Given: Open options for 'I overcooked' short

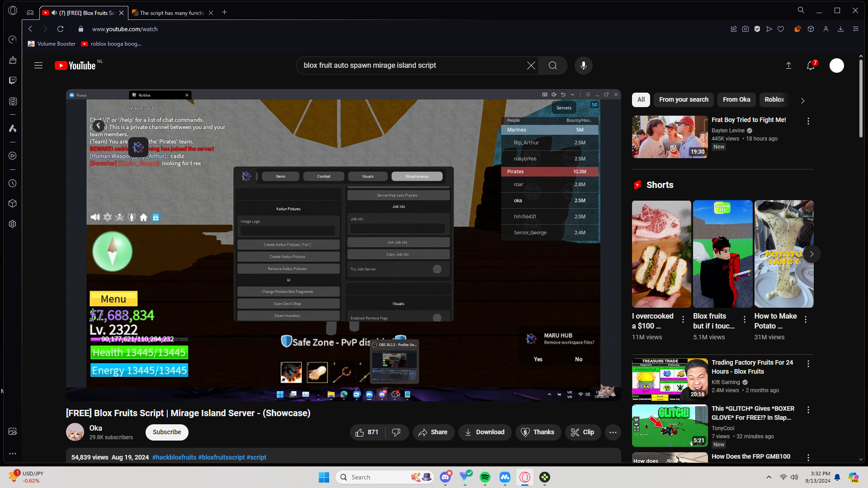Looking at the screenshot, I should coord(683,319).
